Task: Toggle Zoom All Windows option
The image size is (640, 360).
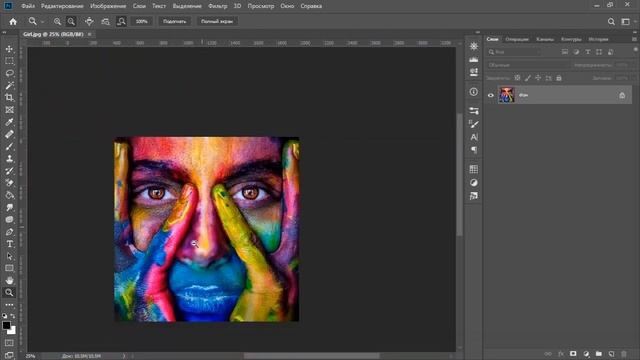Action: point(105,22)
